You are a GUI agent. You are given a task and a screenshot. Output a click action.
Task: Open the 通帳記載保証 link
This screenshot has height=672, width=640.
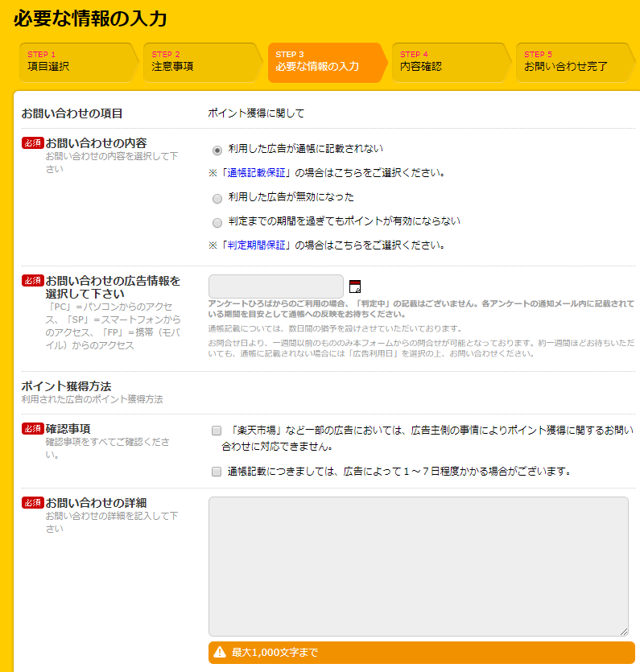pos(257,173)
